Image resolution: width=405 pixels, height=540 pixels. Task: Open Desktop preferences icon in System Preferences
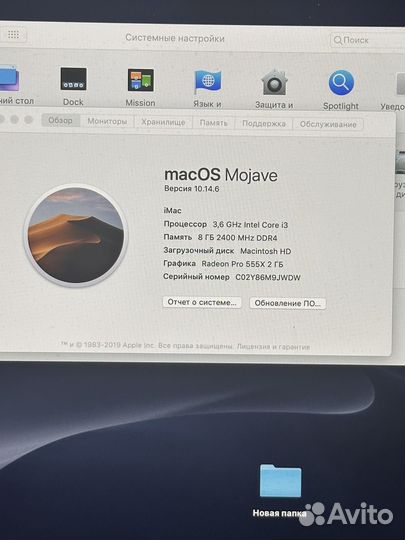click(x=8, y=78)
